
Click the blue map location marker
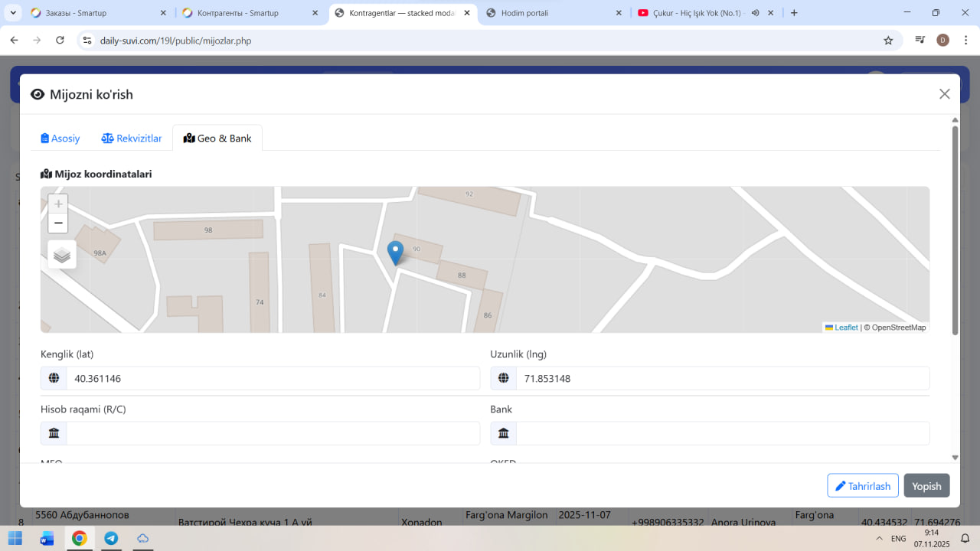pyautogui.click(x=395, y=252)
